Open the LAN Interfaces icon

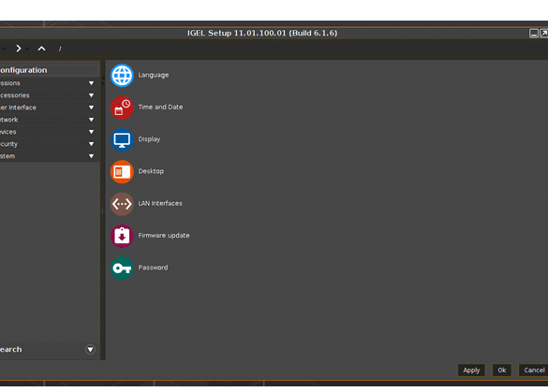122,204
